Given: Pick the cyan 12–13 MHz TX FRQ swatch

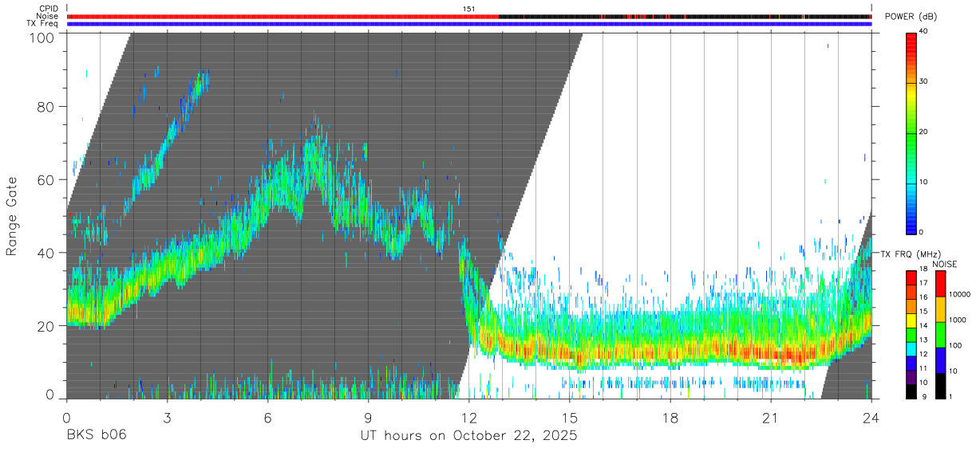Looking at the screenshot, I should (x=911, y=348).
